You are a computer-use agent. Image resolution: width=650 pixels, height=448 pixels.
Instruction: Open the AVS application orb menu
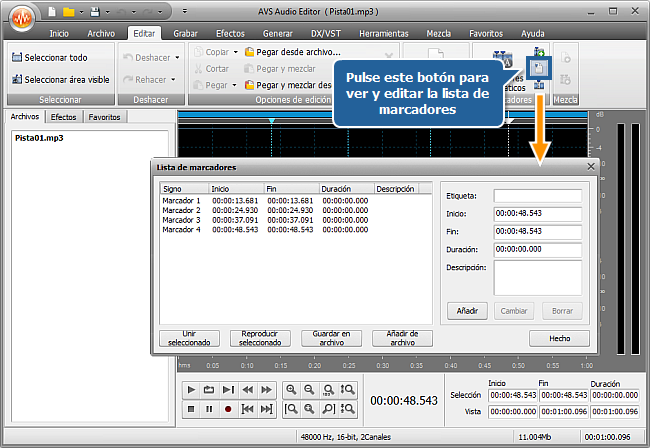click(22, 19)
